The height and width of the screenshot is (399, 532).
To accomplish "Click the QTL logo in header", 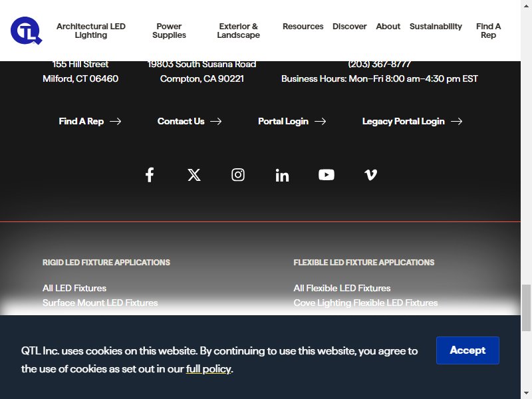I will (x=27, y=31).
